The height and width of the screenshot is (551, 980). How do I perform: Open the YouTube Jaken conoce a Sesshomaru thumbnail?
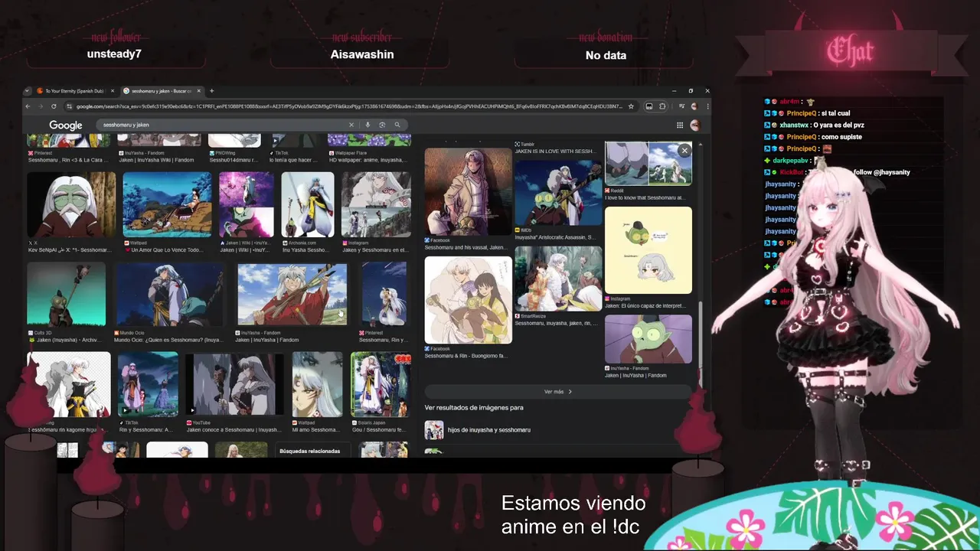[235, 384]
